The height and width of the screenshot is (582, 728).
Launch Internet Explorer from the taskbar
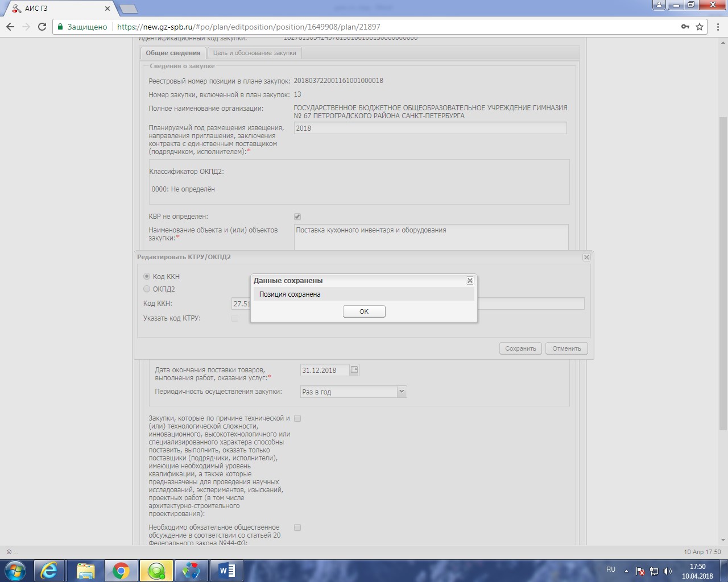pos(50,571)
